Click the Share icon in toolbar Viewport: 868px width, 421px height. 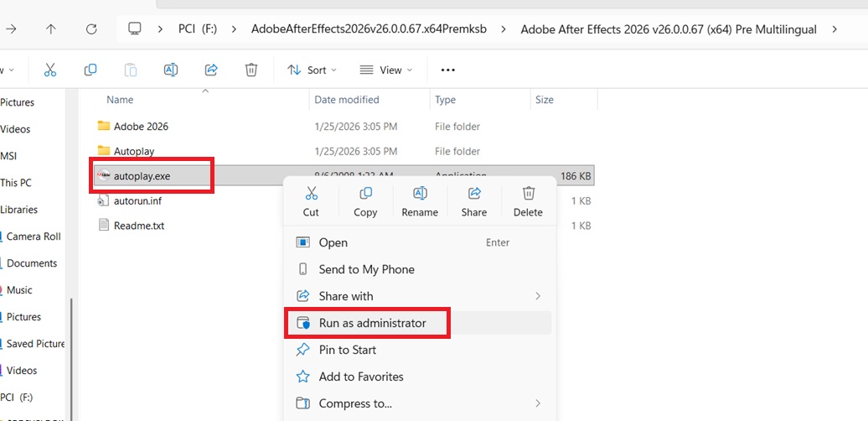click(x=211, y=70)
